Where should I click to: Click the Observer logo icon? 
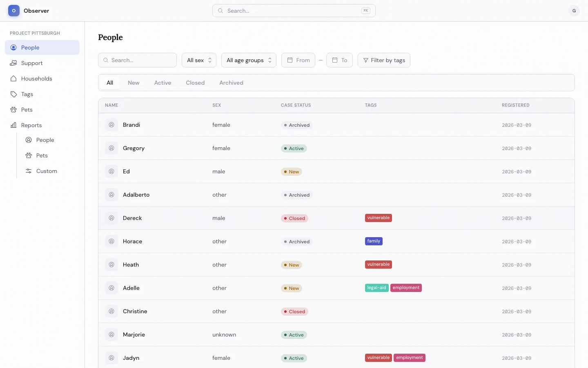point(14,11)
